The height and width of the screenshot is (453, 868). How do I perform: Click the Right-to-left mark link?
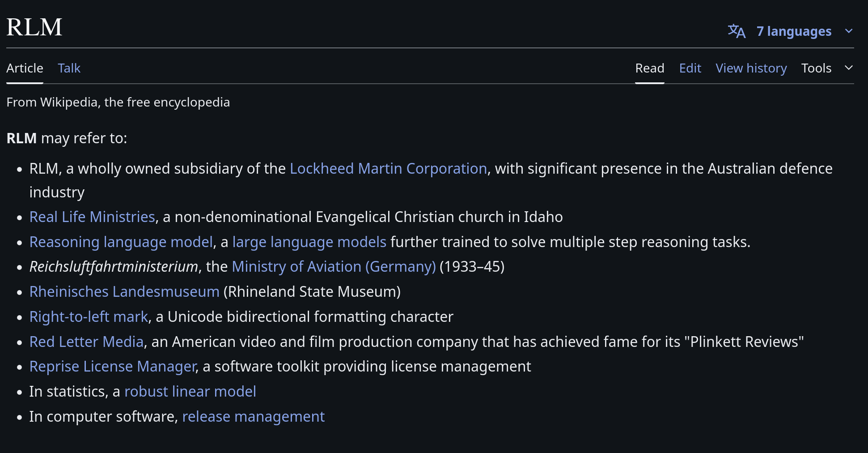click(89, 317)
